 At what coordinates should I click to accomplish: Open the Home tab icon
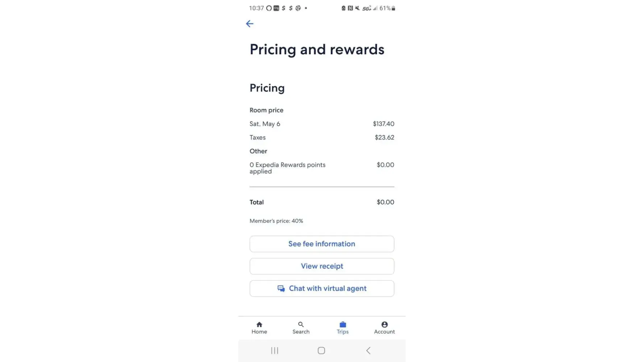[259, 324]
